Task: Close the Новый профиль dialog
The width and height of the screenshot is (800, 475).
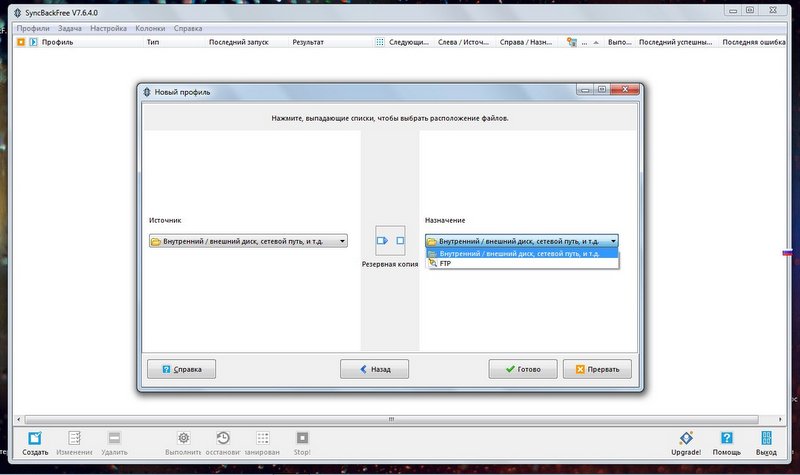Action: pos(625,89)
